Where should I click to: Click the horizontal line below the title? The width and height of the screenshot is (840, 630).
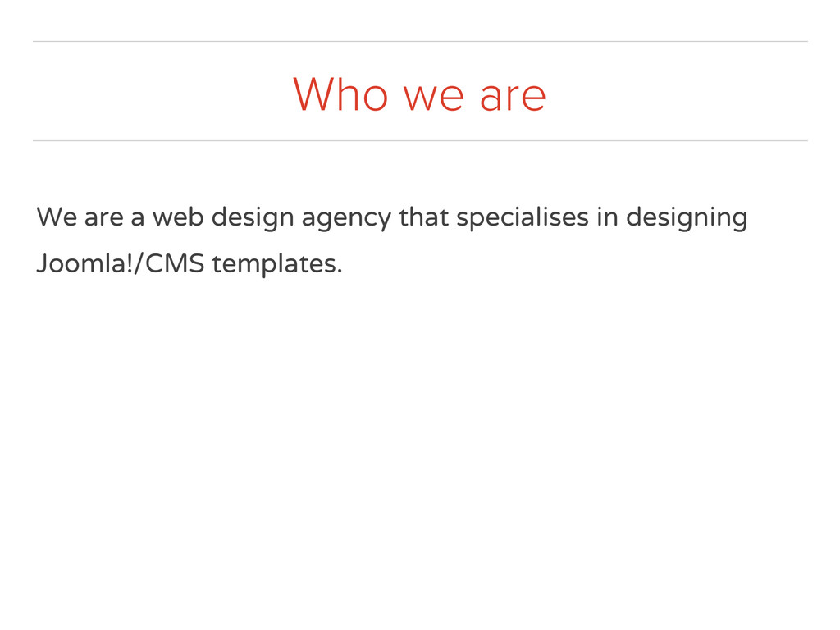pos(420,140)
